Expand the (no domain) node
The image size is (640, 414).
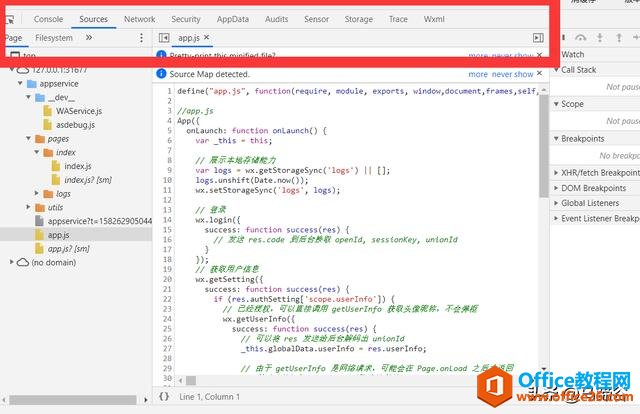coord(11,262)
